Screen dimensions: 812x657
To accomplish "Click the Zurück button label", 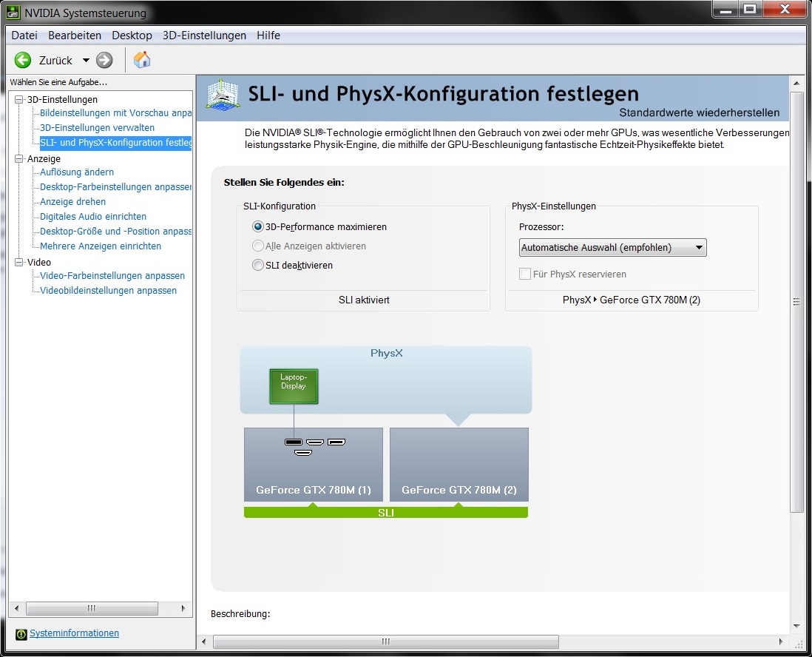I will (x=55, y=61).
